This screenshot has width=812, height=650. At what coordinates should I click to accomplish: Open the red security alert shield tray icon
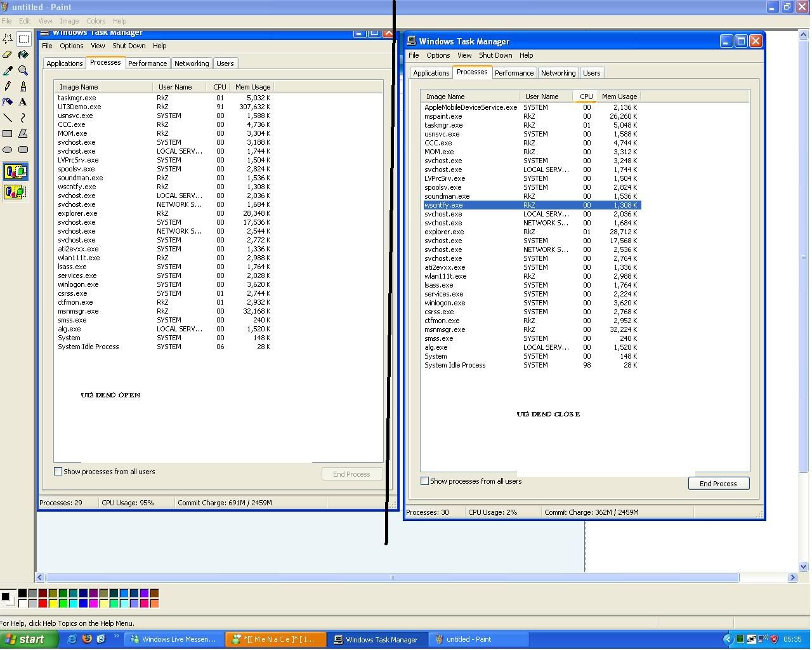(x=775, y=639)
